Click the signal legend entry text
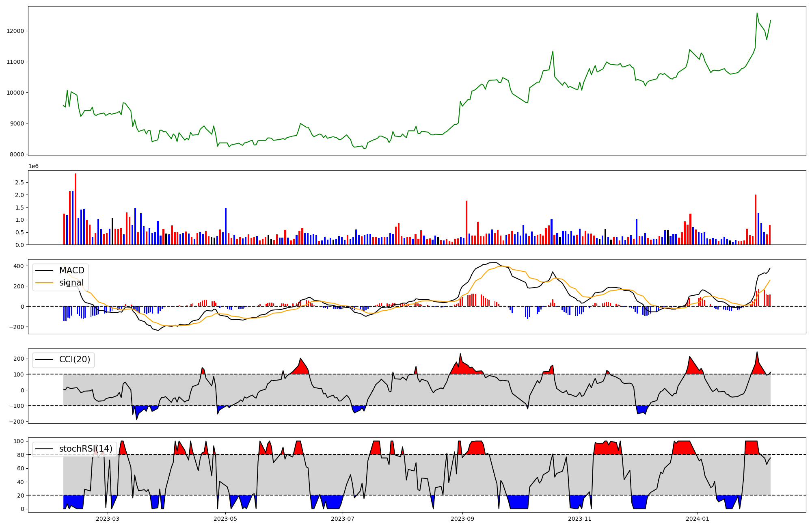 pos(71,283)
